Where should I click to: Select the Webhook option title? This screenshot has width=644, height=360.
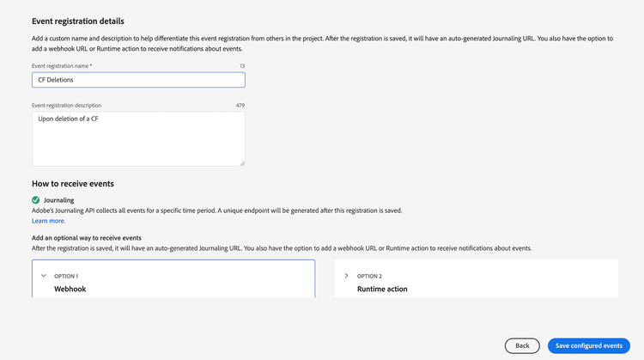(x=70, y=289)
